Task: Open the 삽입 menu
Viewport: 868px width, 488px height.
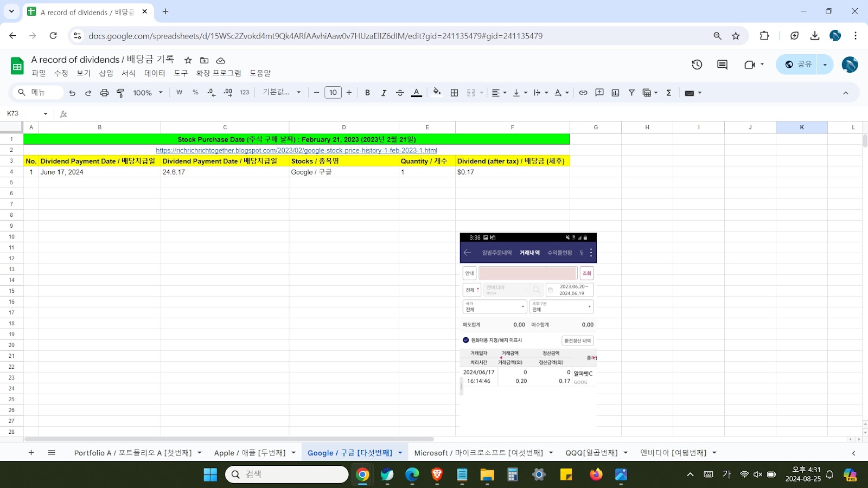Action: coord(106,73)
